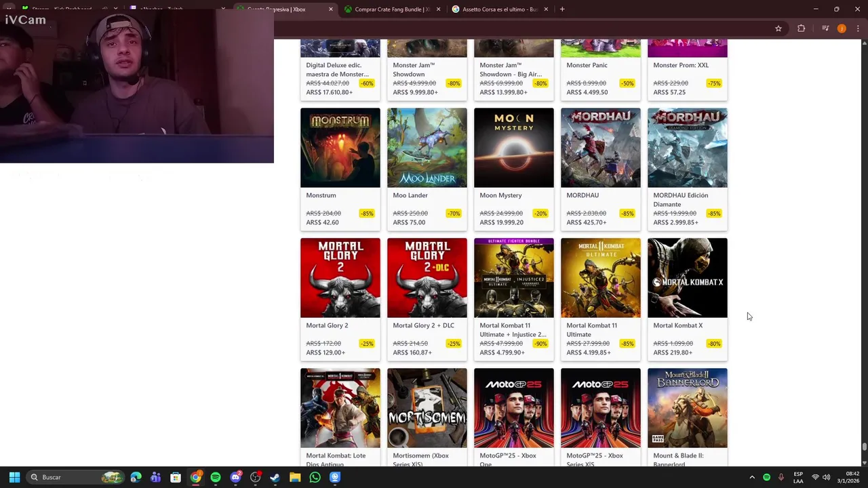Open the Monster Prom: XXL title

pos(681,65)
